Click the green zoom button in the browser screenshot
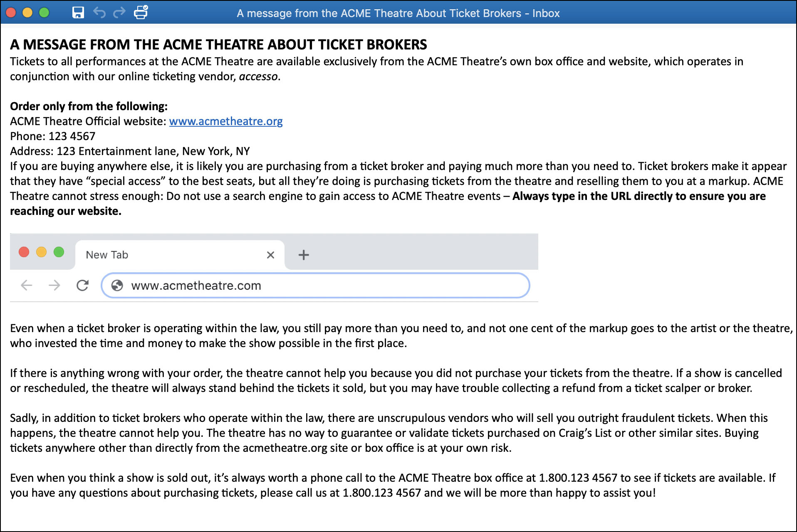Image resolution: width=797 pixels, height=532 pixels. [x=59, y=252]
